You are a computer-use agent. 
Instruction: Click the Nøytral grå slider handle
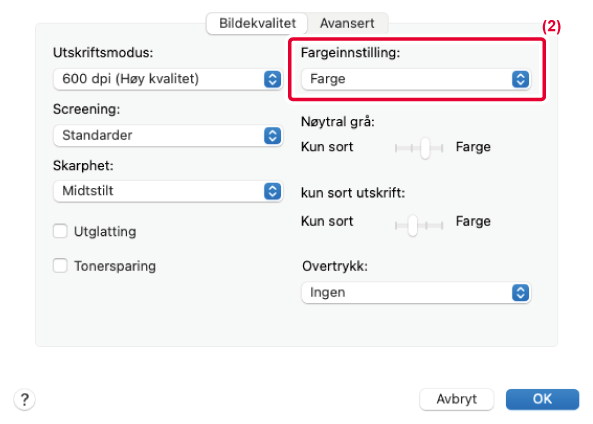(x=425, y=148)
